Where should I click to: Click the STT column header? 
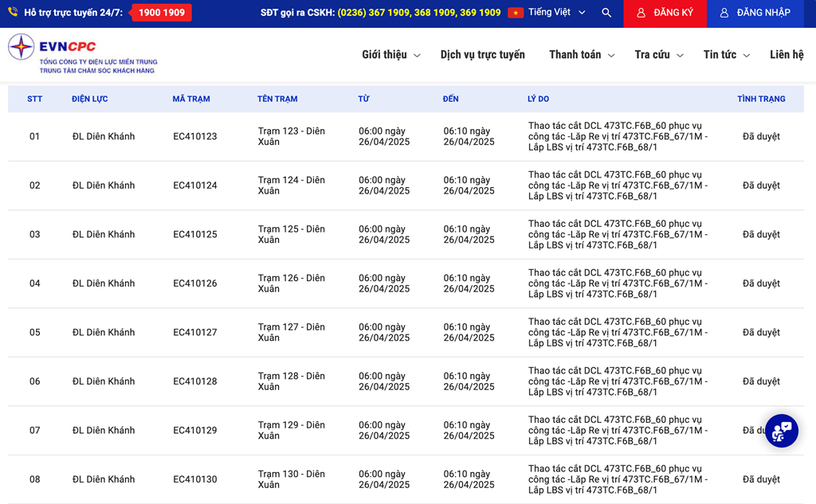[35, 99]
